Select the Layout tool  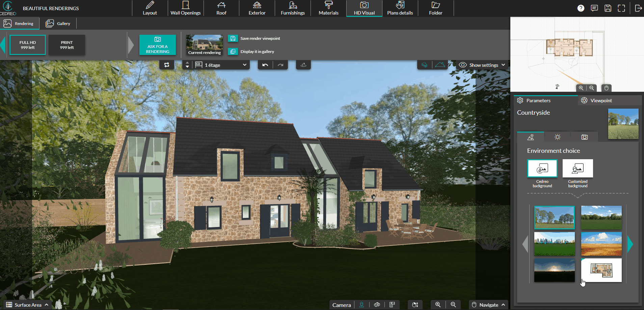pyautogui.click(x=150, y=8)
